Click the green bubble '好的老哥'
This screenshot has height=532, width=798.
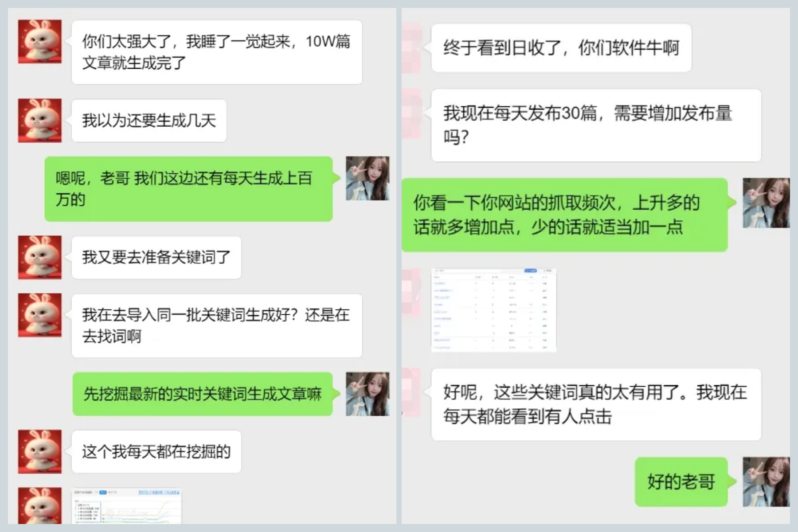click(681, 482)
